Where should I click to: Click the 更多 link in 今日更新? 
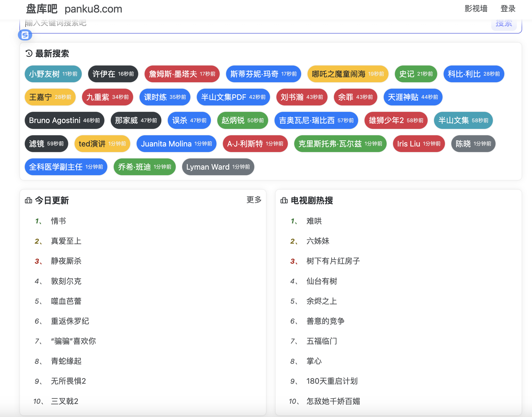[x=254, y=200]
